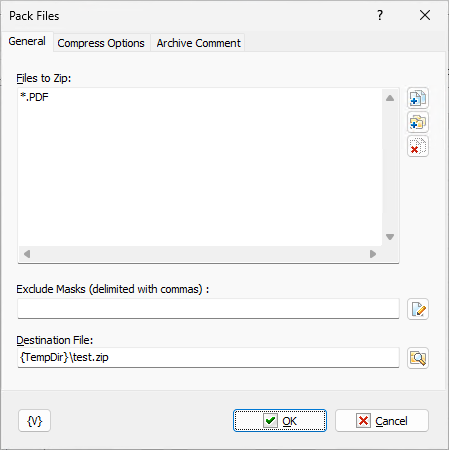Viewport: 449px width, 450px height.
Task: Select the *.PDF entry in the list
Action: pyautogui.click(x=34, y=97)
